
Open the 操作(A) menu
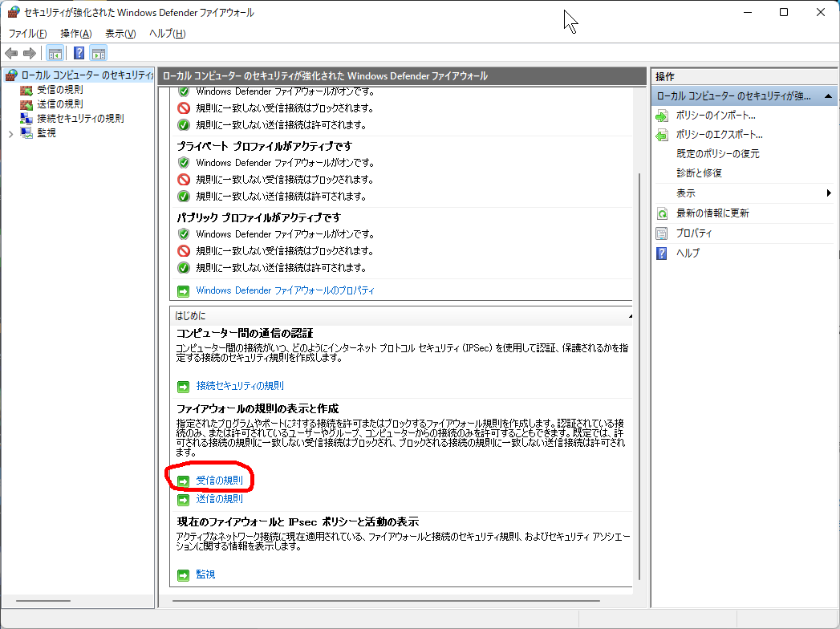pyautogui.click(x=76, y=33)
